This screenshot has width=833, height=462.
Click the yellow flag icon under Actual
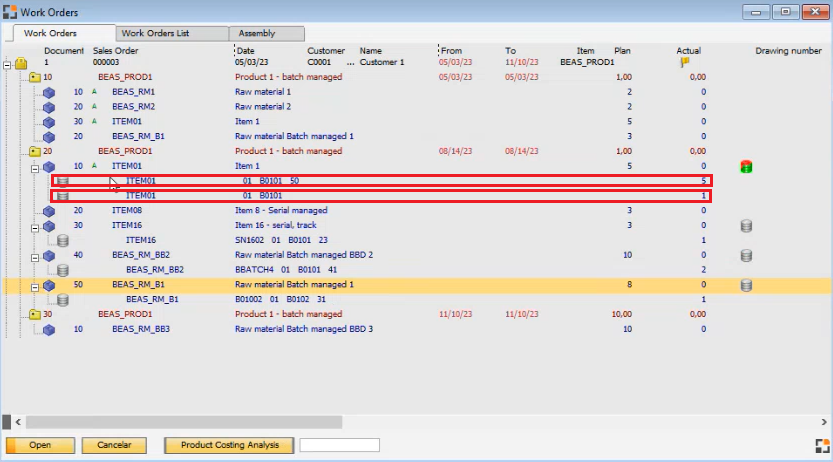pos(685,62)
